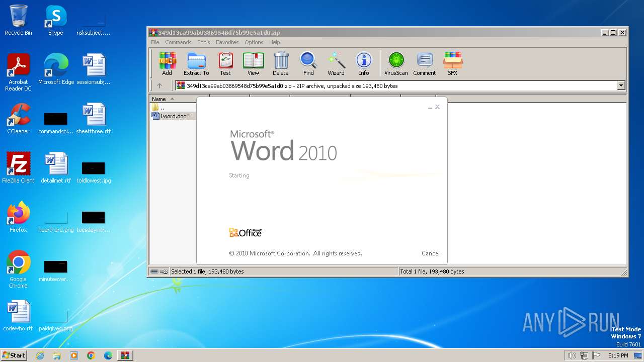
Task: Open the Help menu in WinRAR
Action: click(x=275, y=42)
